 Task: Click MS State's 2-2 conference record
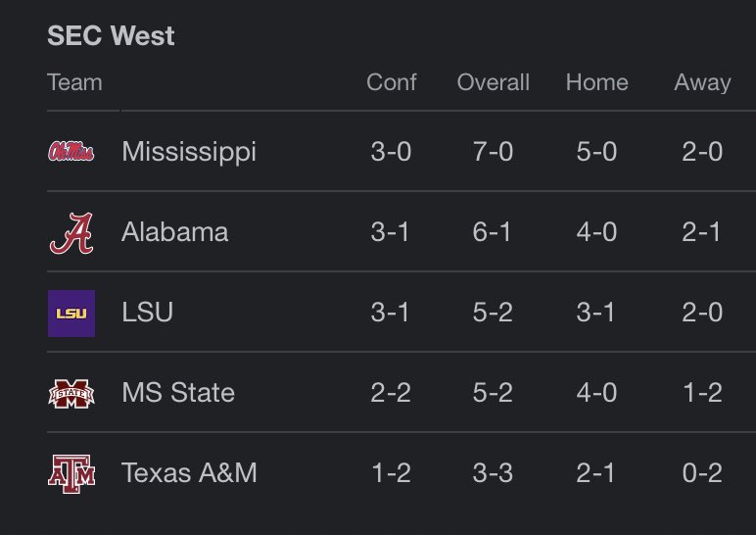click(x=391, y=393)
